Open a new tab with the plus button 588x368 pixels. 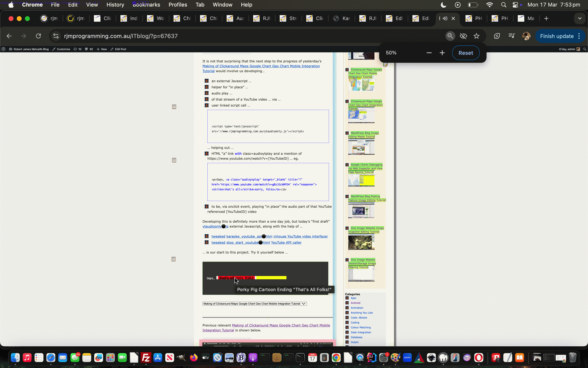click(546, 18)
